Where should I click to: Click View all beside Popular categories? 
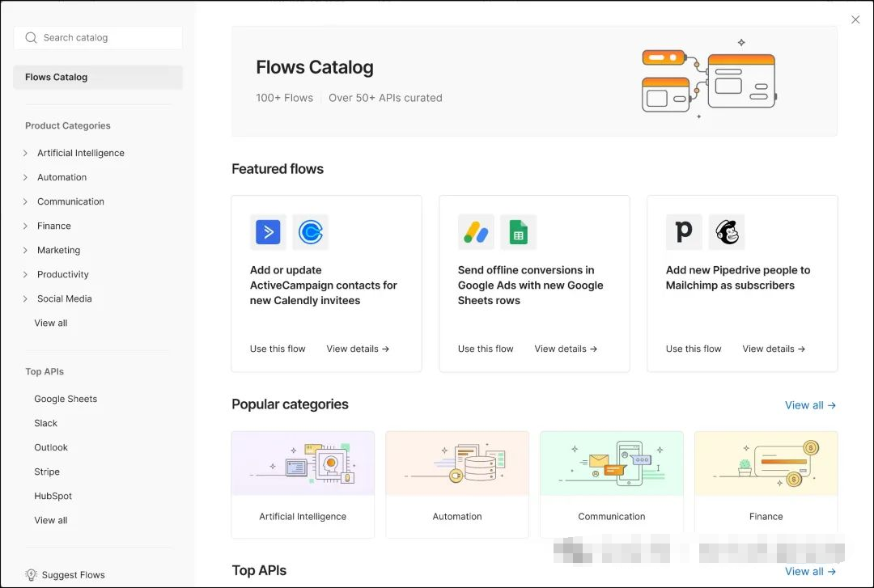click(x=810, y=405)
